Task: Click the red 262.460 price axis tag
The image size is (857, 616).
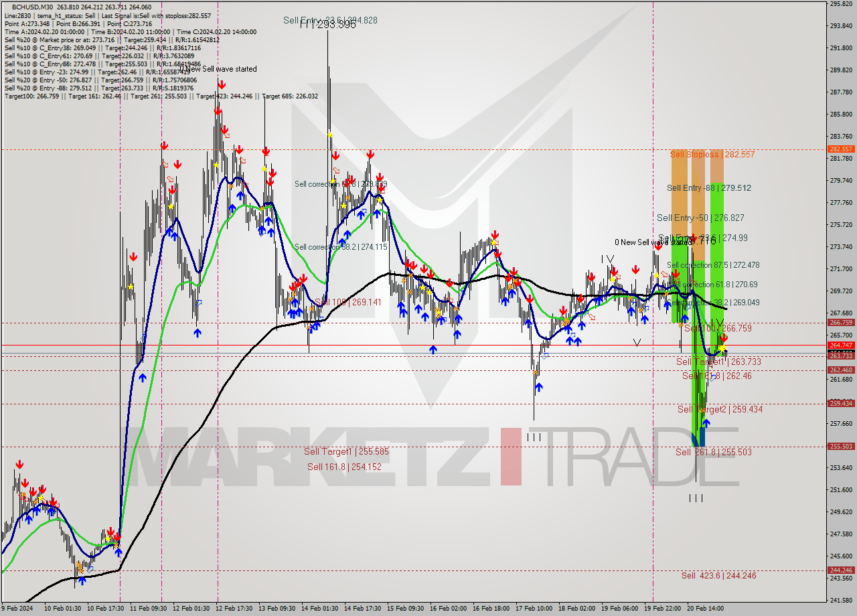Action: [841, 370]
